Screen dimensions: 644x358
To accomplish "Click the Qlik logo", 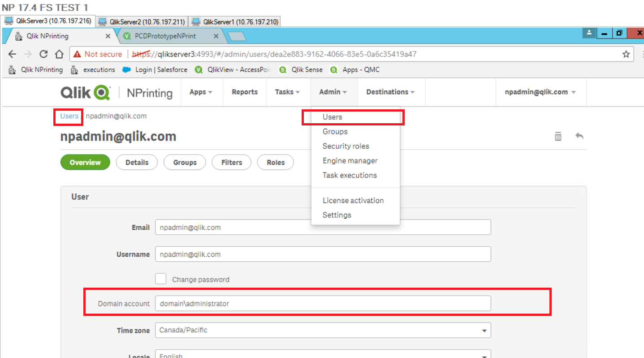I will pos(85,92).
